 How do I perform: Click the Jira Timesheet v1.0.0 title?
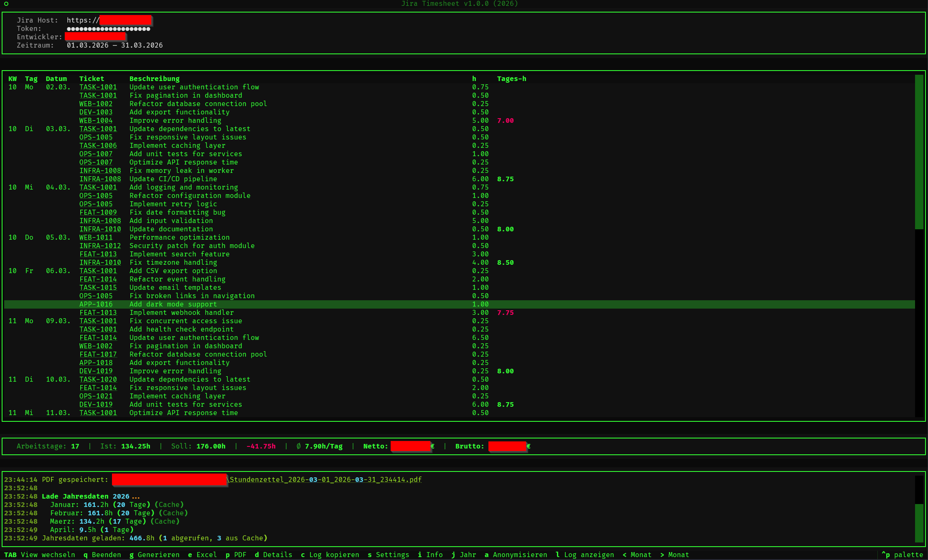(460, 4)
